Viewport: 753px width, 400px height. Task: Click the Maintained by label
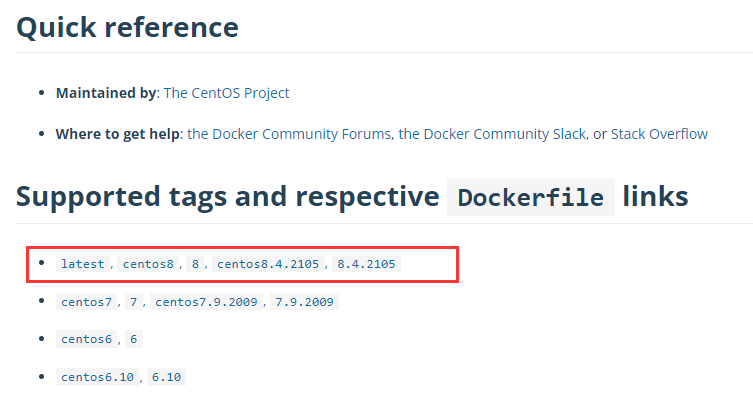pyautogui.click(x=106, y=93)
